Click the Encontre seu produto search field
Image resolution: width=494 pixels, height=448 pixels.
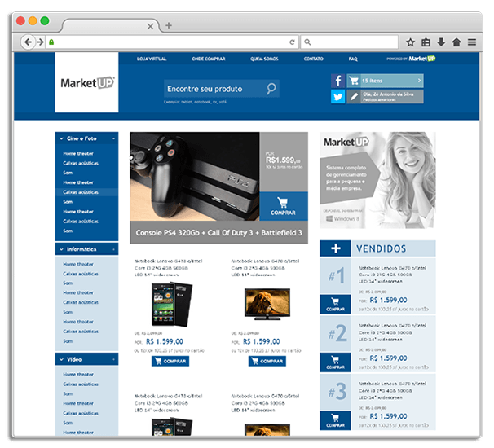pyautogui.click(x=214, y=88)
